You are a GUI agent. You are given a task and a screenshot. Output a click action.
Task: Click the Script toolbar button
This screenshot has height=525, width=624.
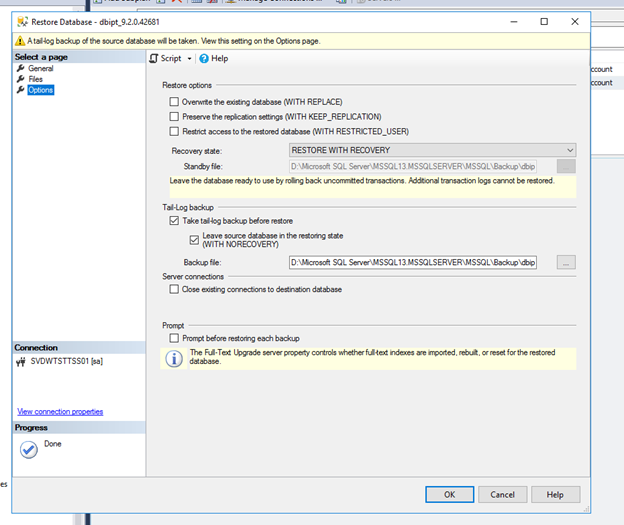(166, 59)
